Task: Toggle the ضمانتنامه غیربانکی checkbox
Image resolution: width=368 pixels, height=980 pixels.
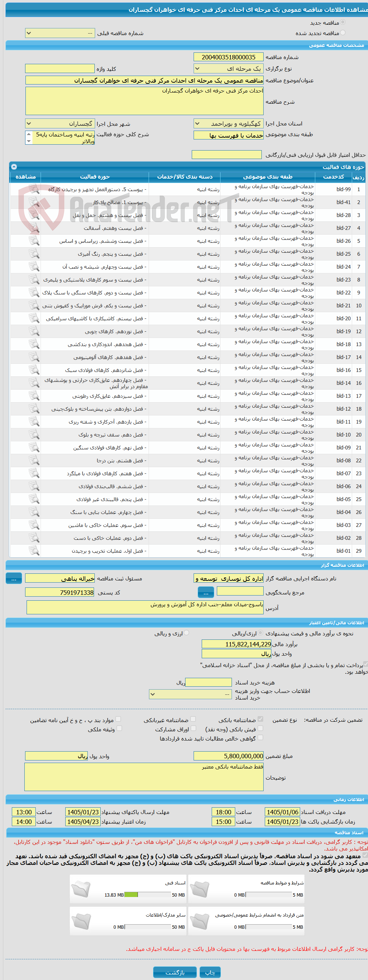Action: click(193, 719)
